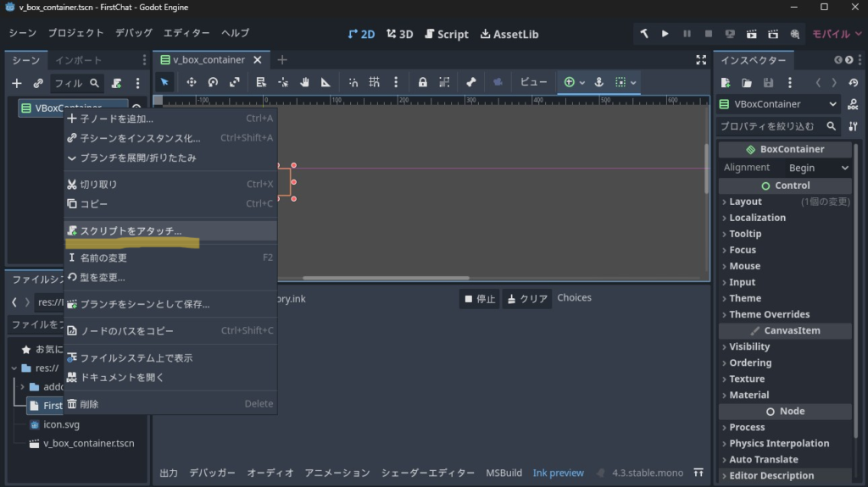Screen dimensions: 868x487
Task: Open the container sizing dropdown
Action: pyautogui.click(x=626, y=82)
